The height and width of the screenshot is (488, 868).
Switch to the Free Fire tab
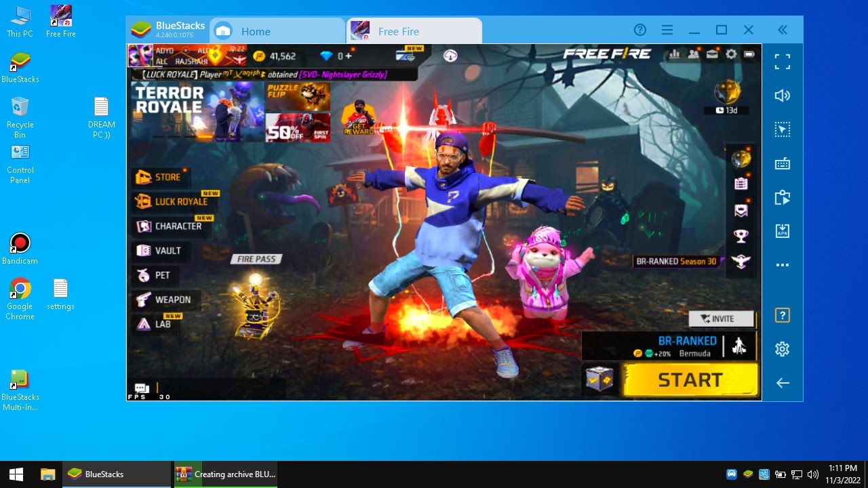[x=414, y=31]
